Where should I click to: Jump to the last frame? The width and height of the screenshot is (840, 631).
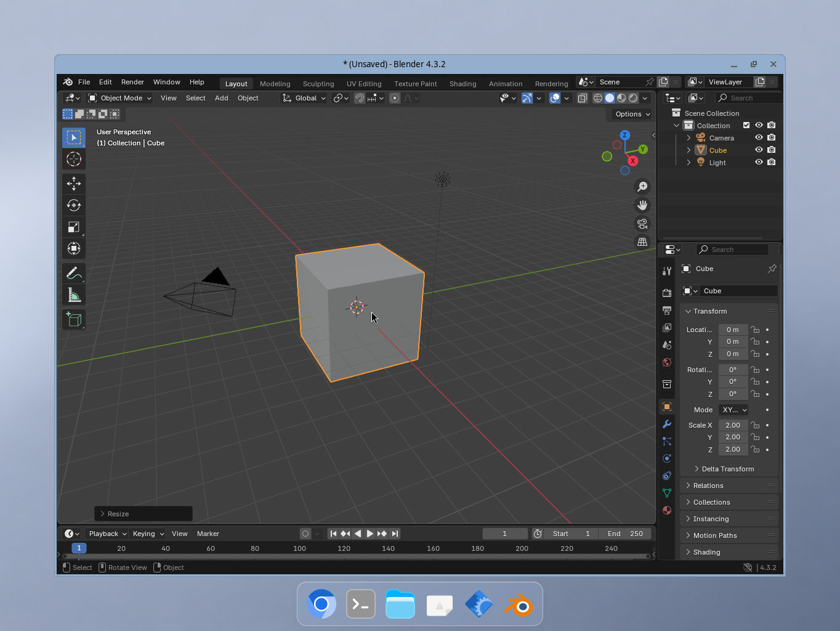[x=395, y=534]
